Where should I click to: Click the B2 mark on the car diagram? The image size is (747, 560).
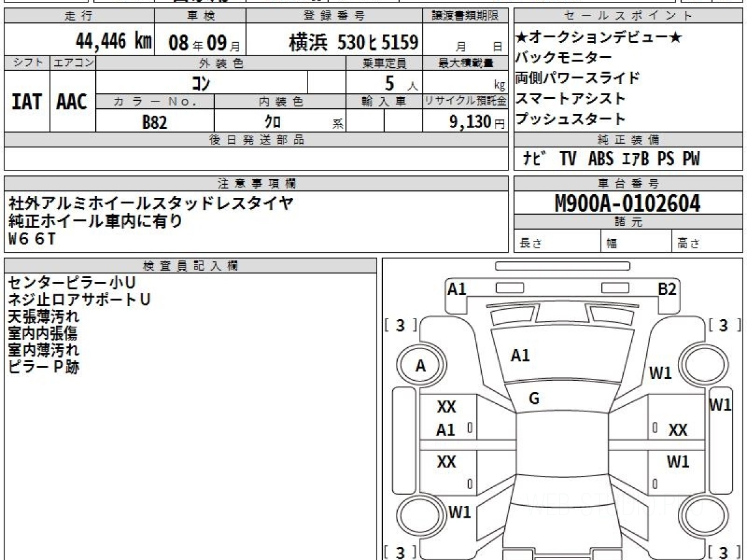(x=667, y=289)
